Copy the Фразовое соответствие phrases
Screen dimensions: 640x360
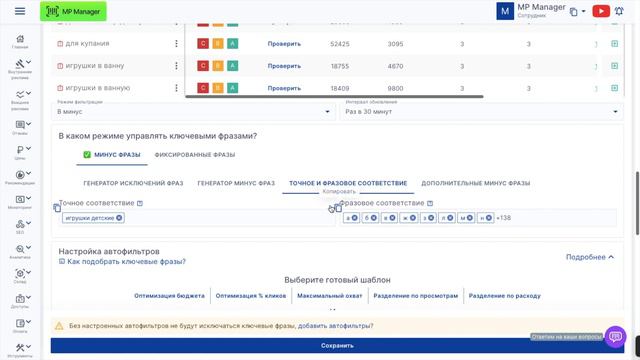pos(338,208)
